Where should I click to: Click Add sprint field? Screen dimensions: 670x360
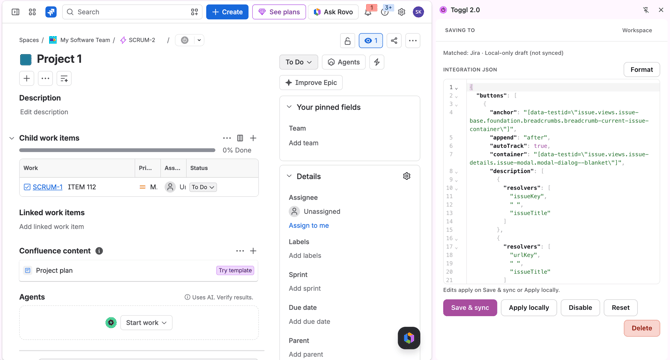(x=305, y=288)
